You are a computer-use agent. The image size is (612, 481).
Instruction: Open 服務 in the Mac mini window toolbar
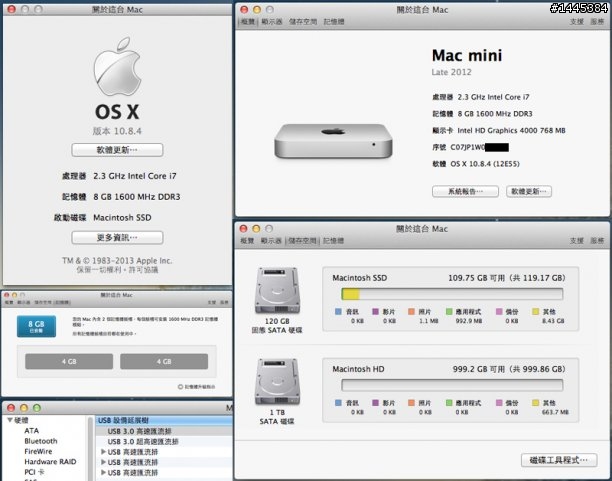coord(597,21)
